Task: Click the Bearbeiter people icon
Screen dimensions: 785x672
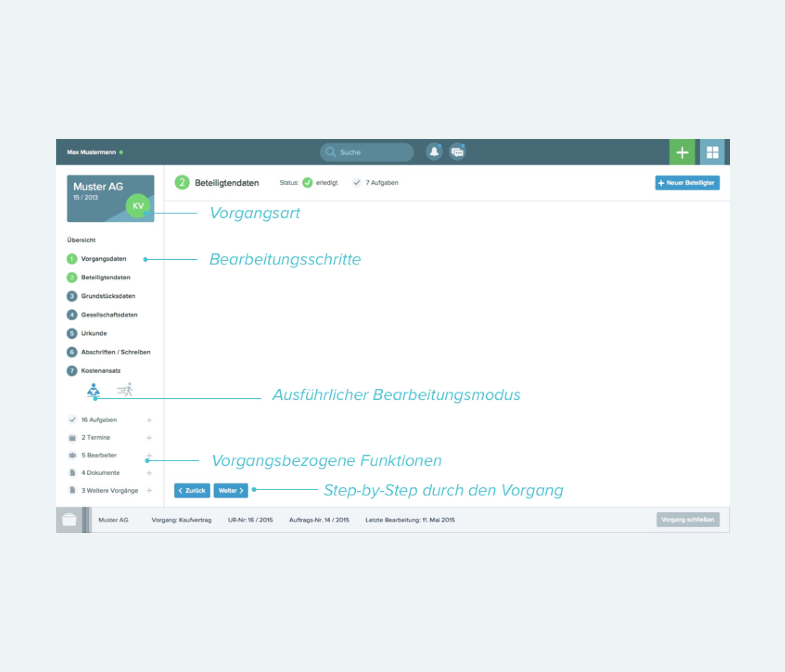Action: tap(72, 455)
